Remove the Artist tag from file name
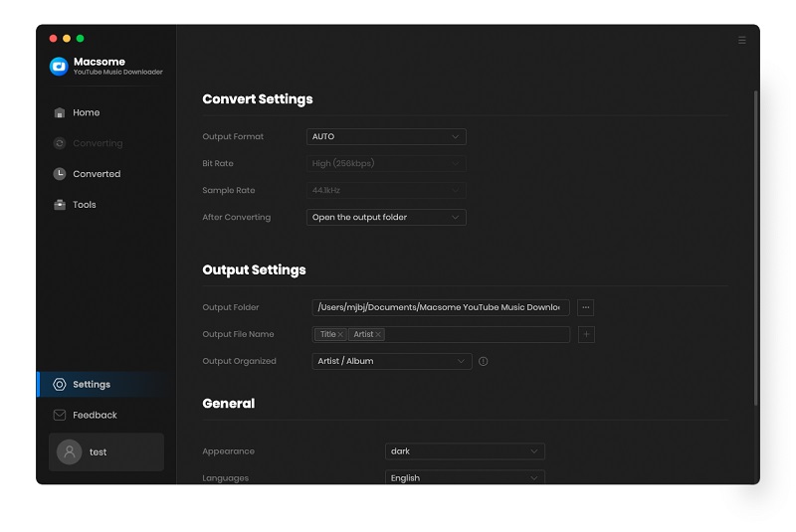The image size is (796, 532). click(x=378, y=334)
